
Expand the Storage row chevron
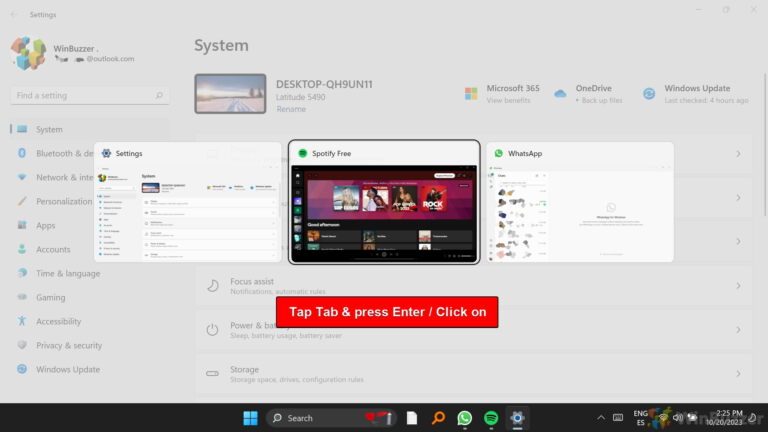tap(738, 374)
